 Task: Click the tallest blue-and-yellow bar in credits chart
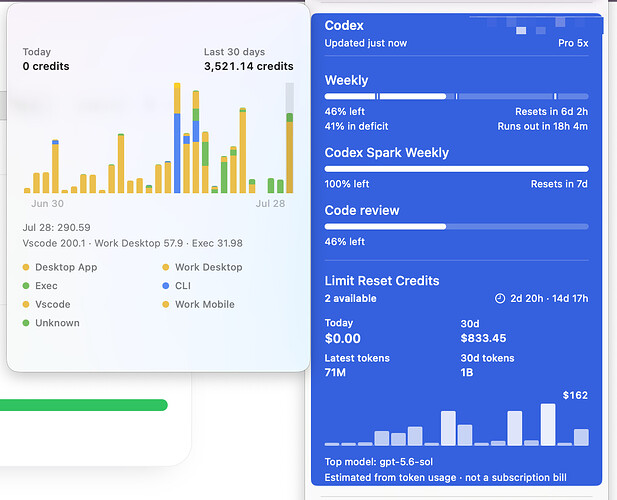coord(177,138)
